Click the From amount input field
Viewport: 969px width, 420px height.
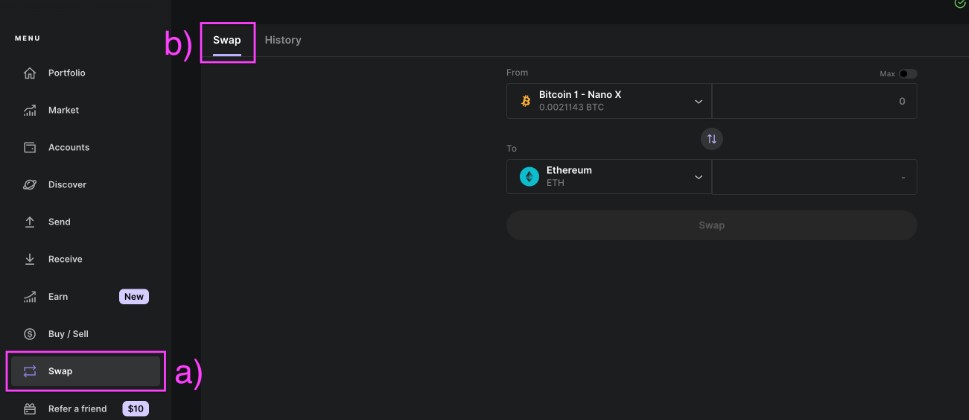click(x=814, y=101)
